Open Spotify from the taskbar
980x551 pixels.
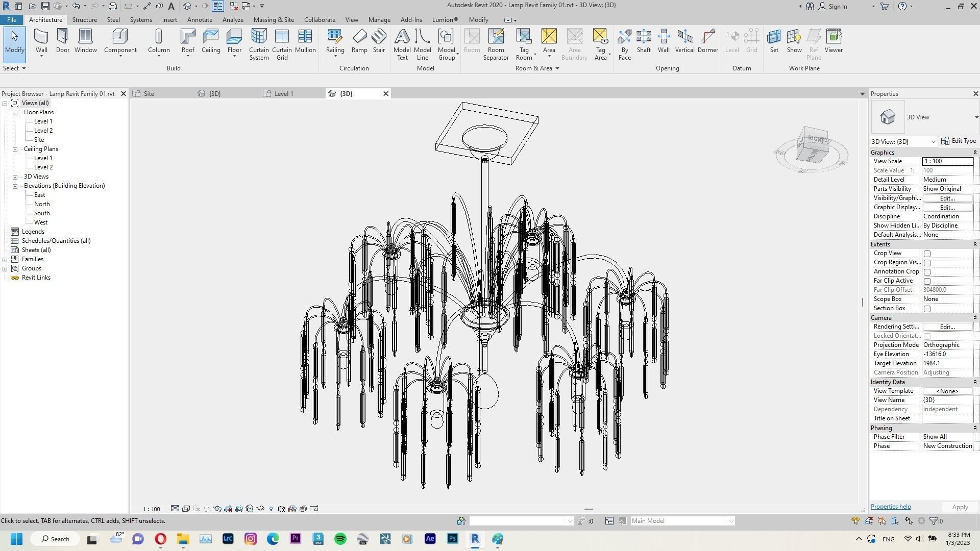340,539
